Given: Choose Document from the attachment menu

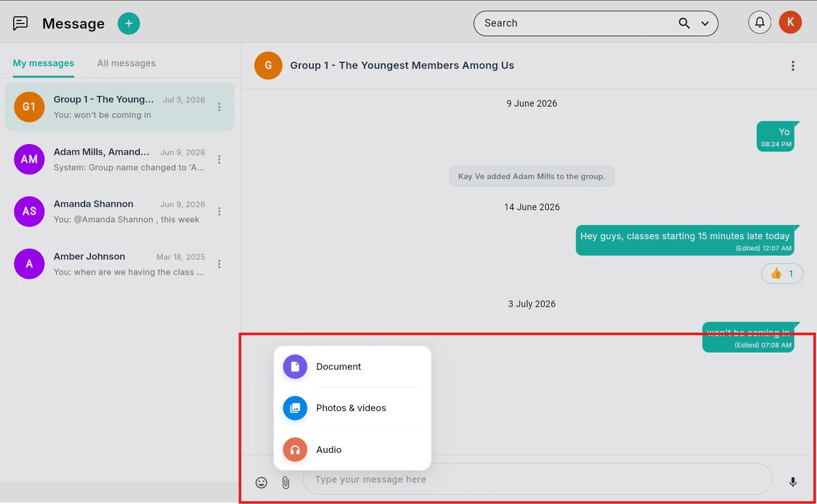Looking at the screenshot, I should pos(352,367).
